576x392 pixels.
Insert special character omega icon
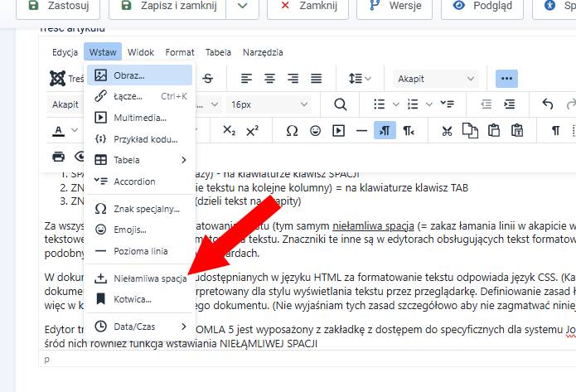(x=292, y=131)
